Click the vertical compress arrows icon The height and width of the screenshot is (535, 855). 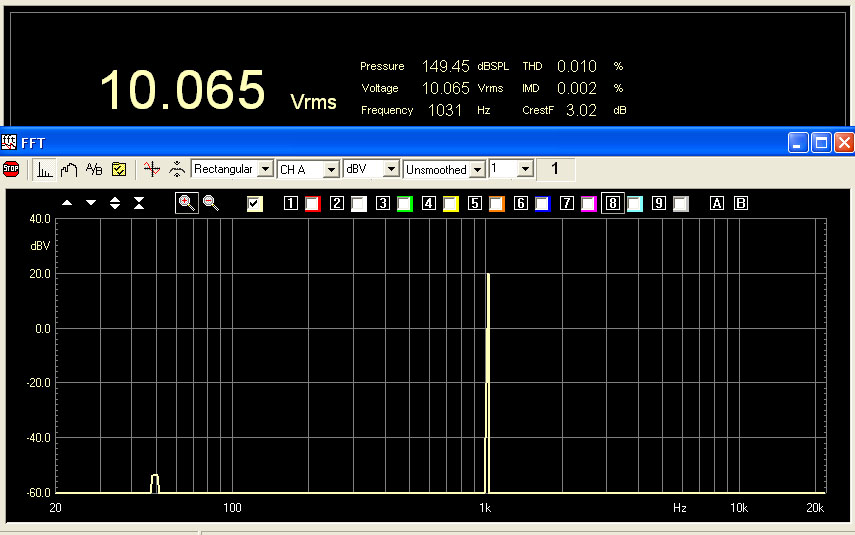click(x=139, y=203)
